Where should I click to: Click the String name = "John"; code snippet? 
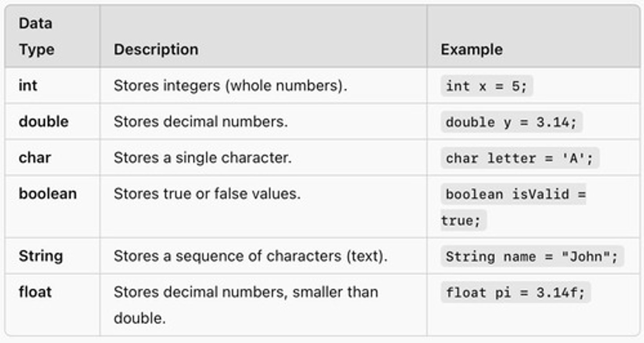click(531, 257)
